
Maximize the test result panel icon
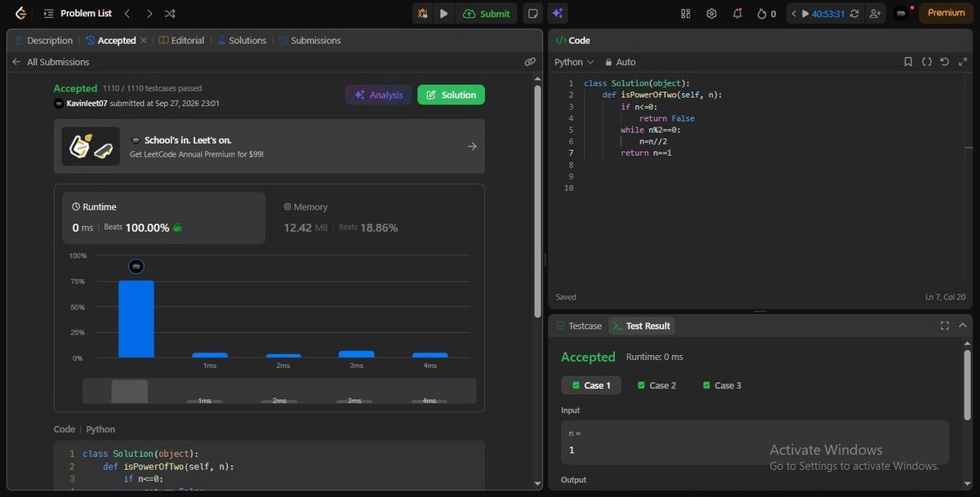pos(944,326)
